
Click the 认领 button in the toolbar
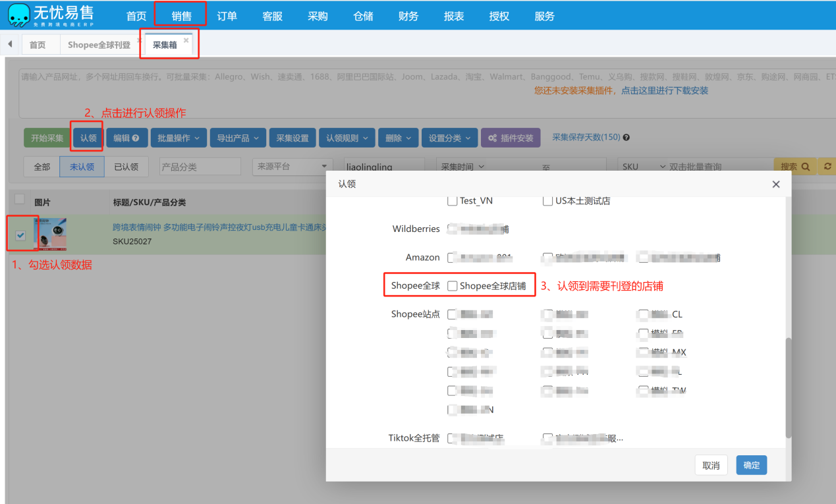(88, 138)
